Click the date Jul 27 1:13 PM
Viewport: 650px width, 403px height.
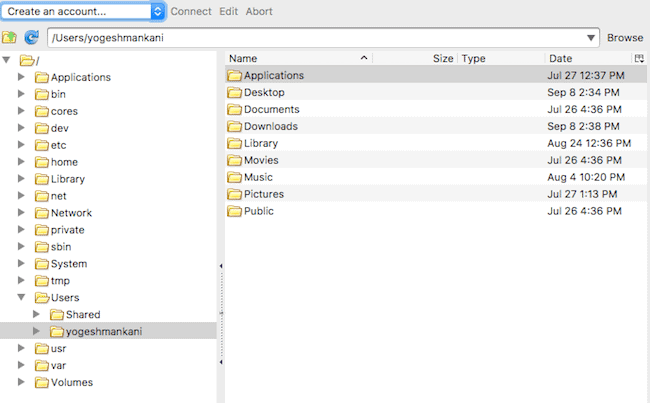[582, 194]
